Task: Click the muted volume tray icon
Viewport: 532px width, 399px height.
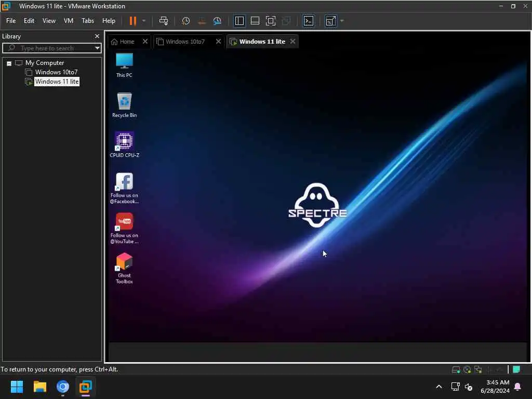Action: (x=469, y=387)
